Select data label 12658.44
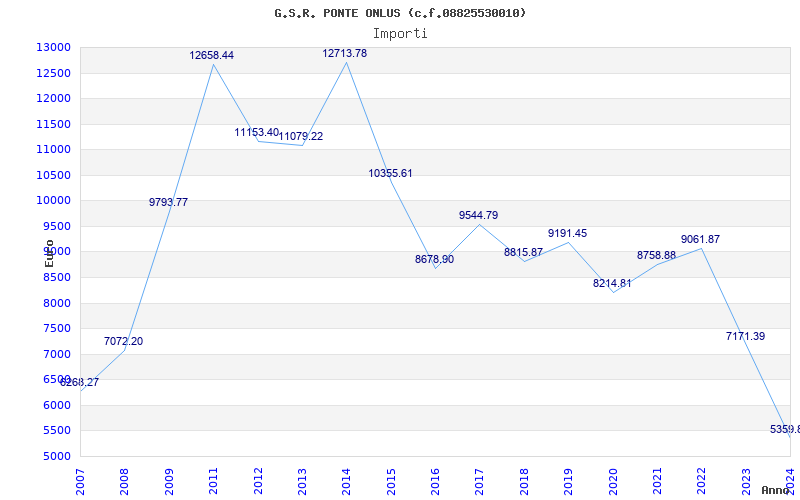 pyautogui.click(x=212, y=55)
